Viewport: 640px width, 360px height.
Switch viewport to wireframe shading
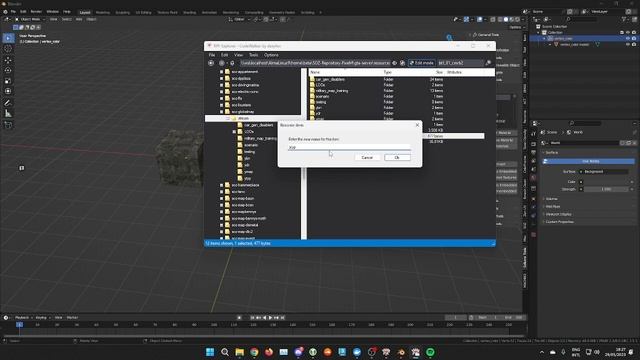click(500, 19)
